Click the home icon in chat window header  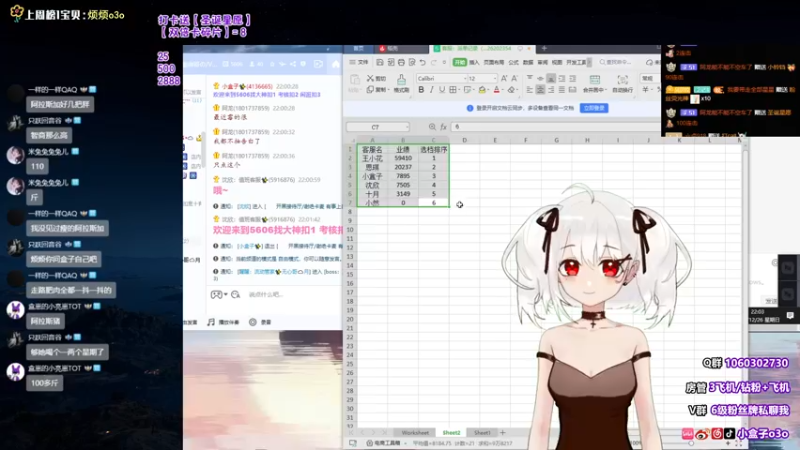click(336, 64)
